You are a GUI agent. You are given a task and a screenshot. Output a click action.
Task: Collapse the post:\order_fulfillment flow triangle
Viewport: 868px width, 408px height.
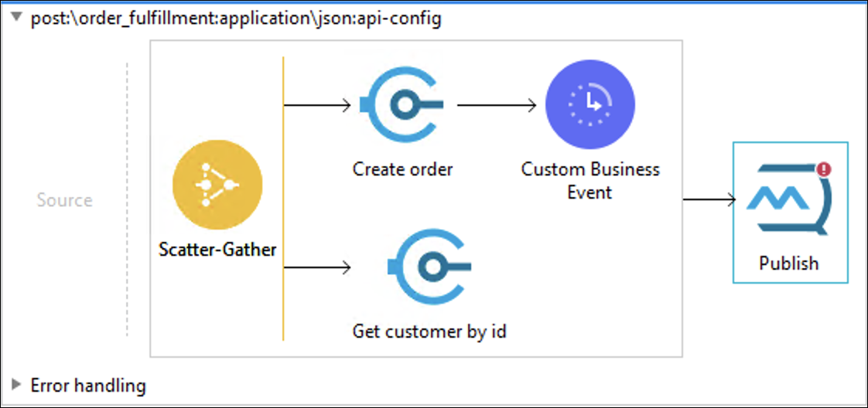[17, 19]
